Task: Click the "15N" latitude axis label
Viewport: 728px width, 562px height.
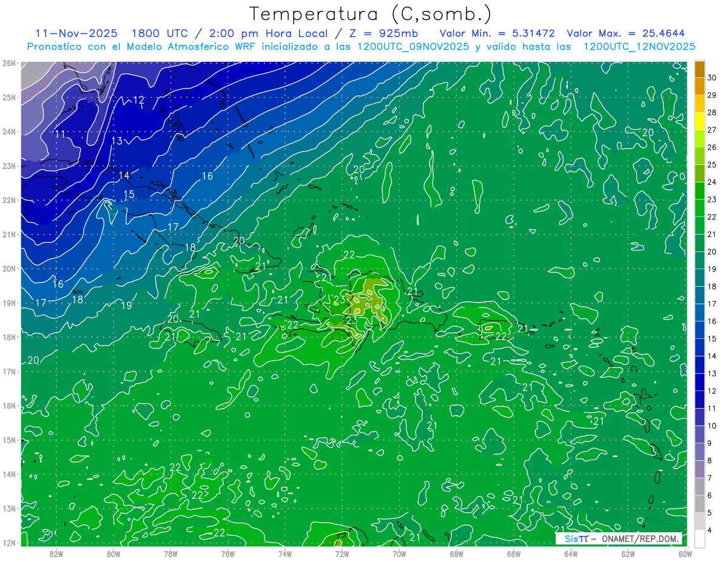Action: [9, 440]
